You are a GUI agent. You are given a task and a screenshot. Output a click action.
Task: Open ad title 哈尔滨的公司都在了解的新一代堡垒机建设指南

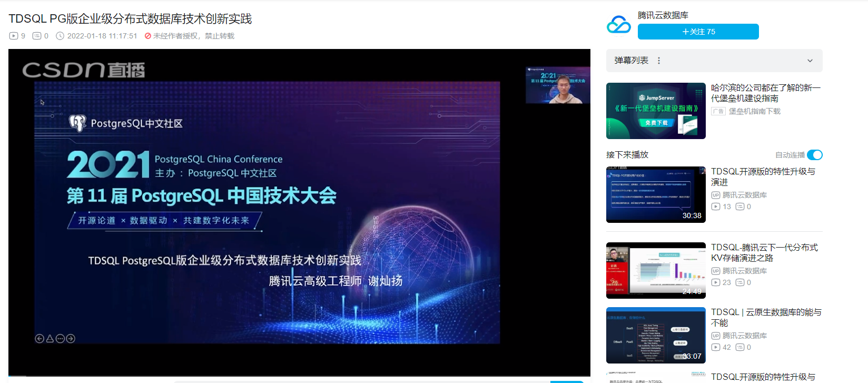click(x=765, y=93)
